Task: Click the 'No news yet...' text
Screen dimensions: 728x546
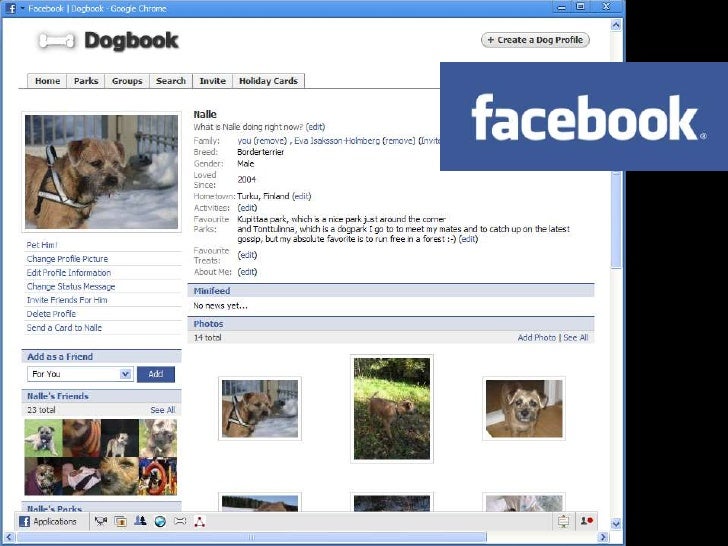Action: 221,306
